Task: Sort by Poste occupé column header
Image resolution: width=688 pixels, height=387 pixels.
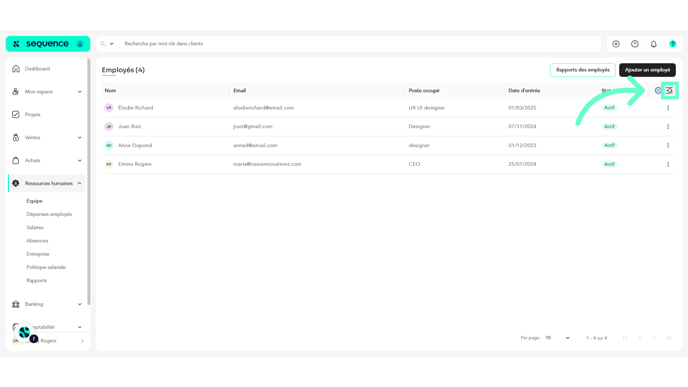Action: click(424, 90)
